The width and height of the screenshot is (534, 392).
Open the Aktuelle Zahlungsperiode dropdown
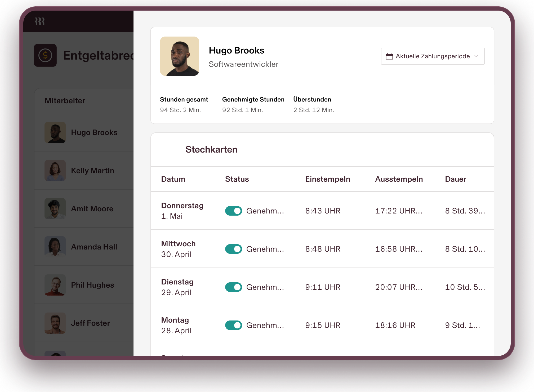point(433,56)
